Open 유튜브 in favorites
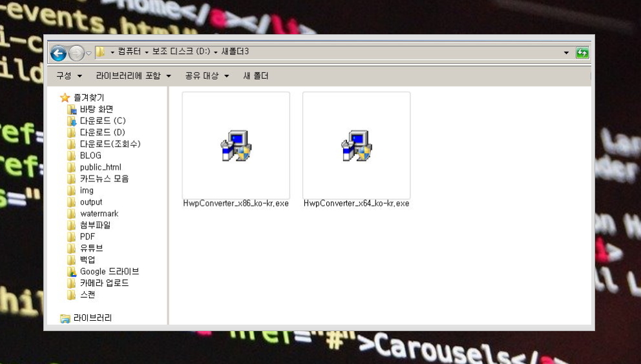This screenshot has height=364, width=641. [x=91, y=248]
